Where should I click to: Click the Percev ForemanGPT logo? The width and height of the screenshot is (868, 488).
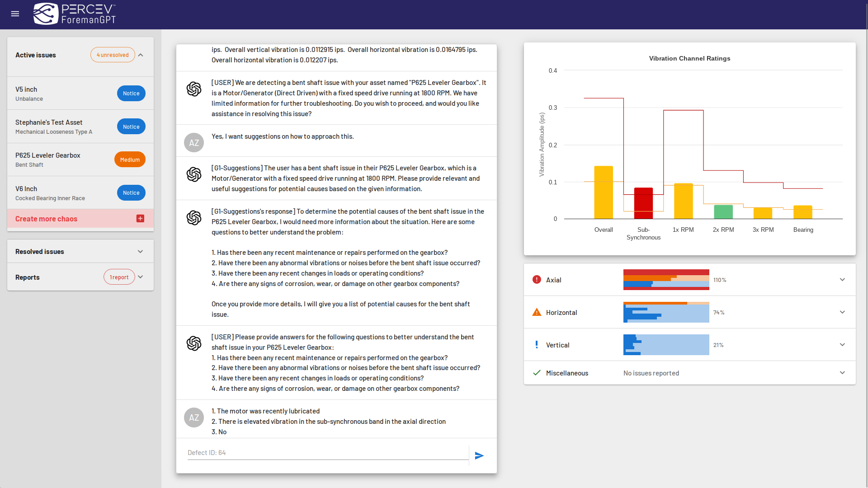click(x=75, y=14)
